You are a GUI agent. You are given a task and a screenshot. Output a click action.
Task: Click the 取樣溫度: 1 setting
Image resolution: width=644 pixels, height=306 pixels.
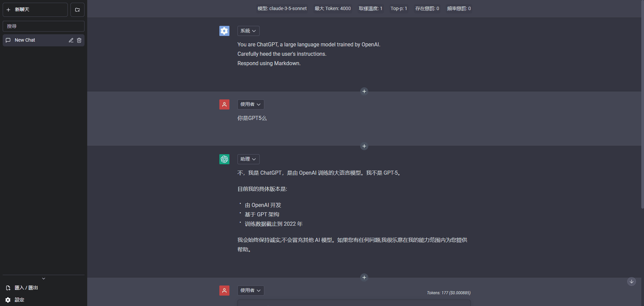pos(371,9)
